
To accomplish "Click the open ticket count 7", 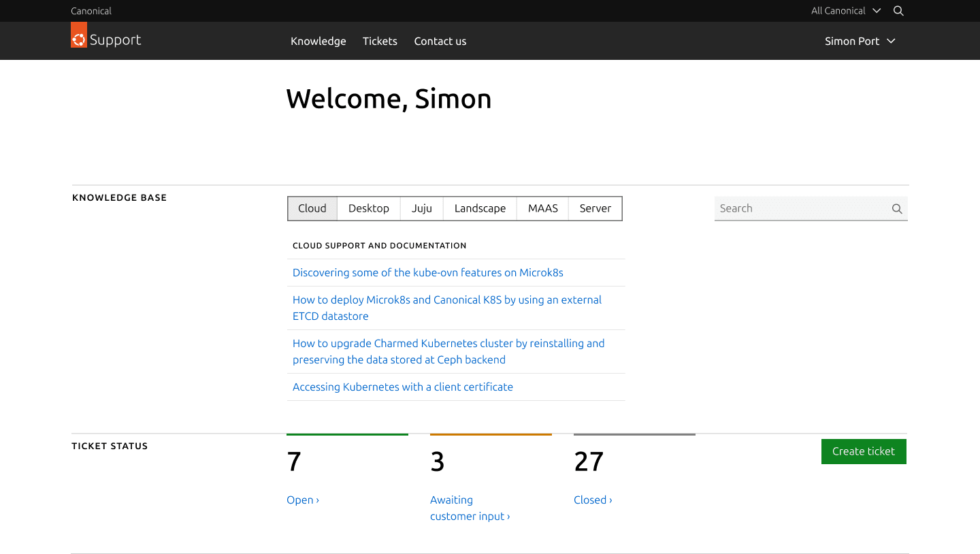I will click(x=294, y=461).
